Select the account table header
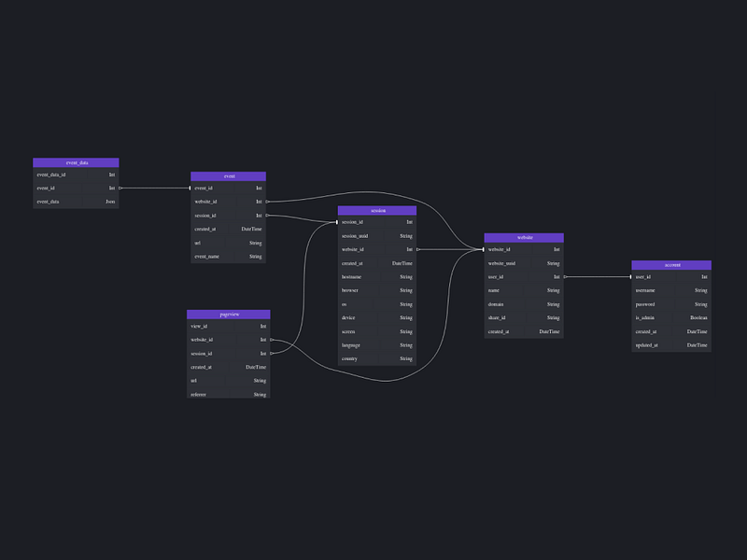 tap(671, 264)
